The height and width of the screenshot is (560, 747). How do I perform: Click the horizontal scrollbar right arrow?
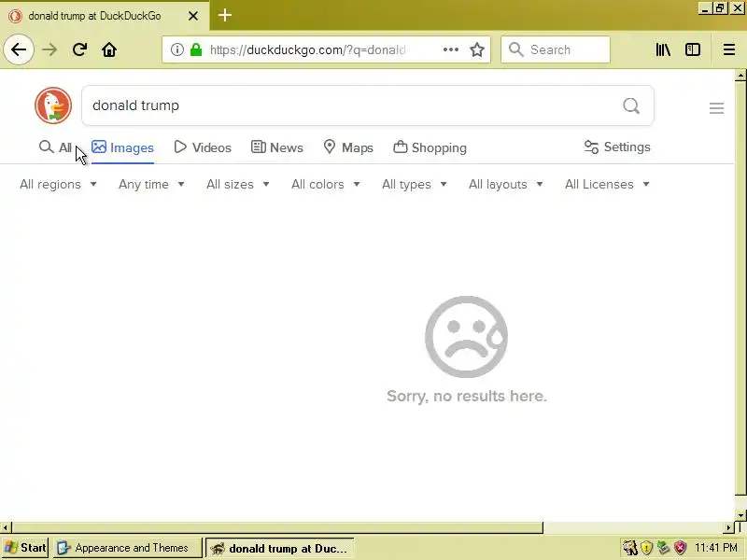(x=729, y=527)
